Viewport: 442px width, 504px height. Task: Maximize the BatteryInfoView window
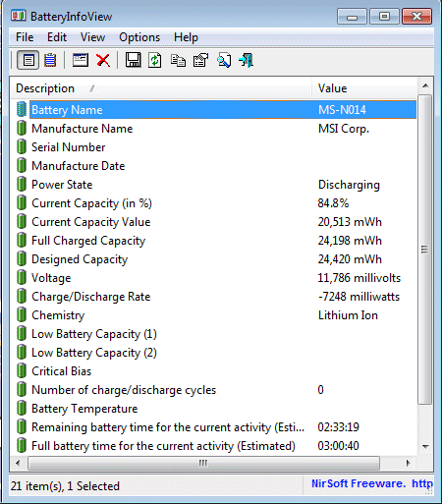tap(384, 17)
